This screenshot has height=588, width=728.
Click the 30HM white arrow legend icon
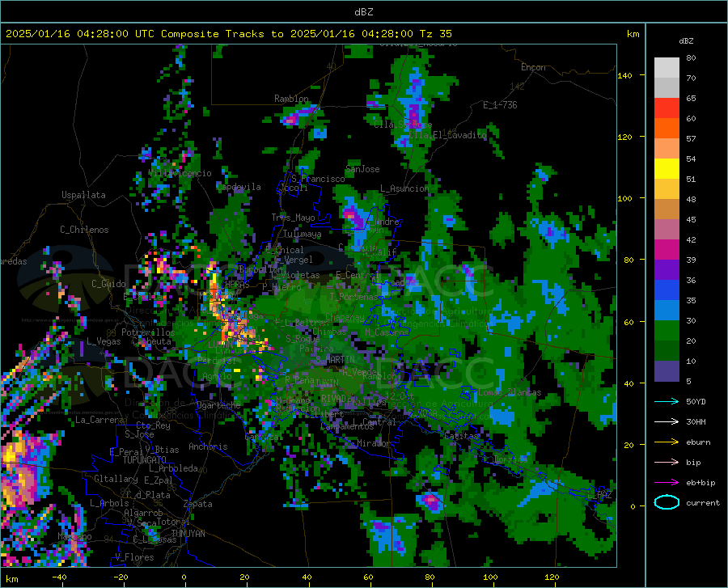tap(667, 422)
